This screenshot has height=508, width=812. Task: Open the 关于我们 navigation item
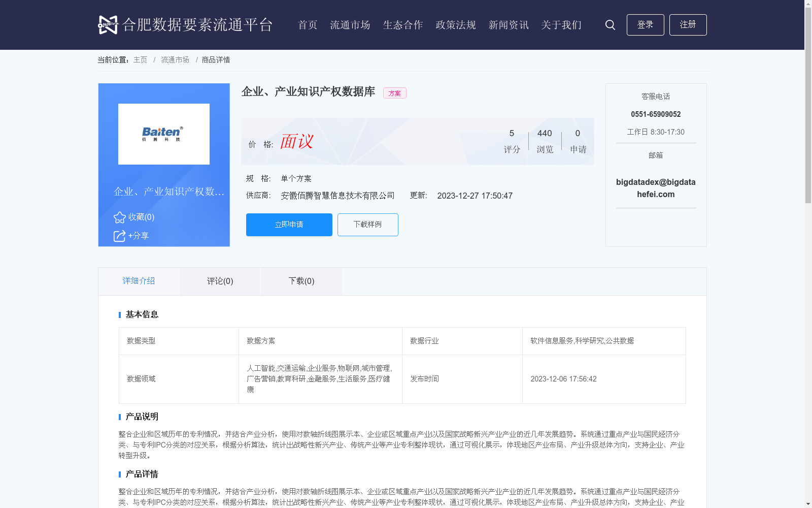pyautogui.click(x=561, y=25)
